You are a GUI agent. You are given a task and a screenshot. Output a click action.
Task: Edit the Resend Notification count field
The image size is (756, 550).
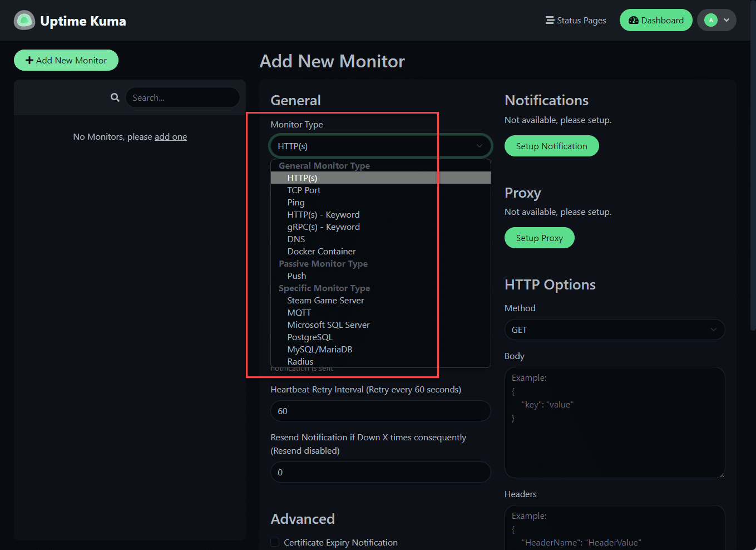click(381, 472)
